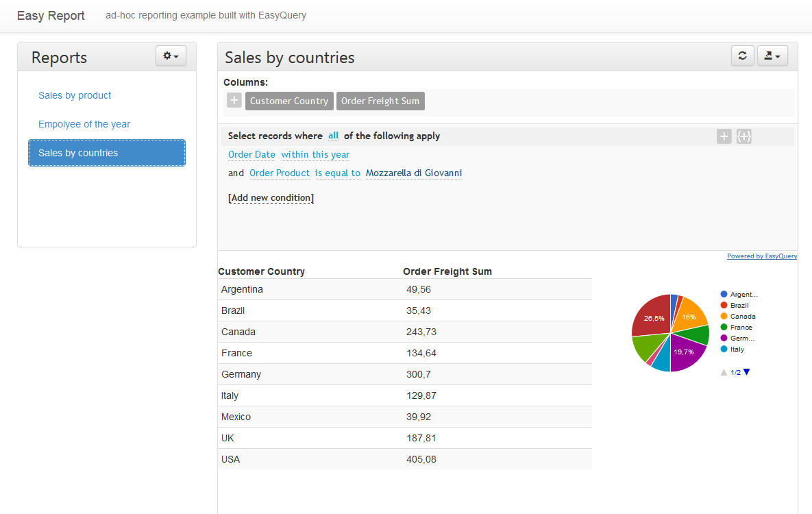Image resolution: width=812 pixels, height=514 pixels.
Task: Open the Empolyee of the year report
Action: pos(84,124)
